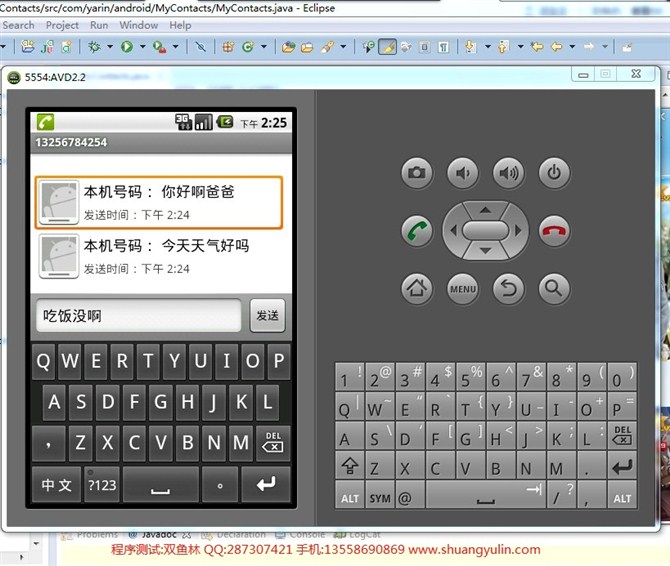Image resolution: width=670 pixels, height=566 pixels.
Task: Click the 1 key on hardware keyboard
Action: tap(350, 376)
